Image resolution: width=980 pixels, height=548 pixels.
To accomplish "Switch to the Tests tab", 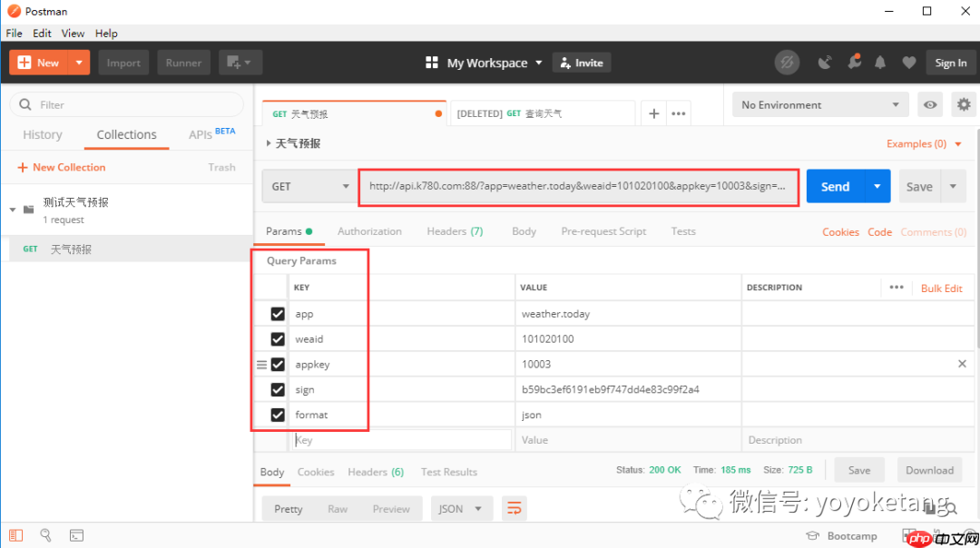I will click(683, 231).
